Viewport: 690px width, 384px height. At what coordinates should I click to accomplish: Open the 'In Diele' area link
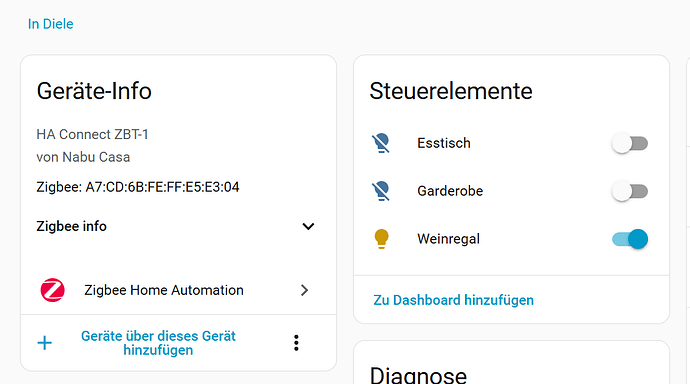(51, 24)
